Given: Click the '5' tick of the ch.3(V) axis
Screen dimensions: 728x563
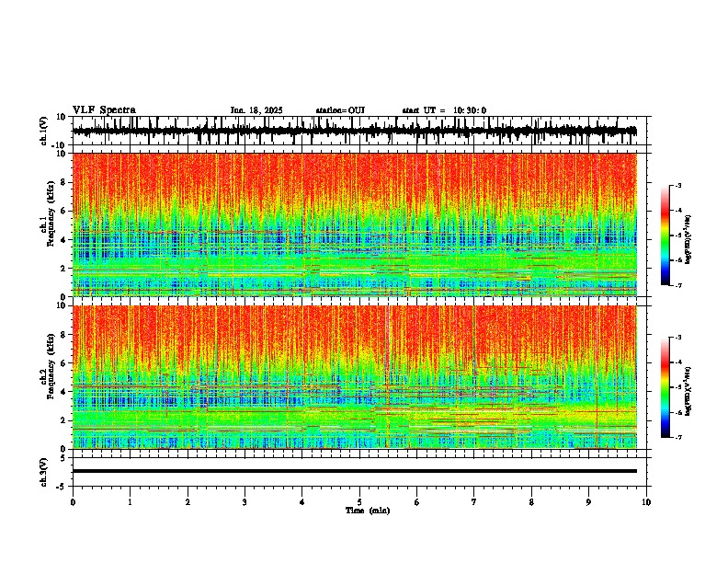Looking at the screenshot, I should [x=63, y=458].
